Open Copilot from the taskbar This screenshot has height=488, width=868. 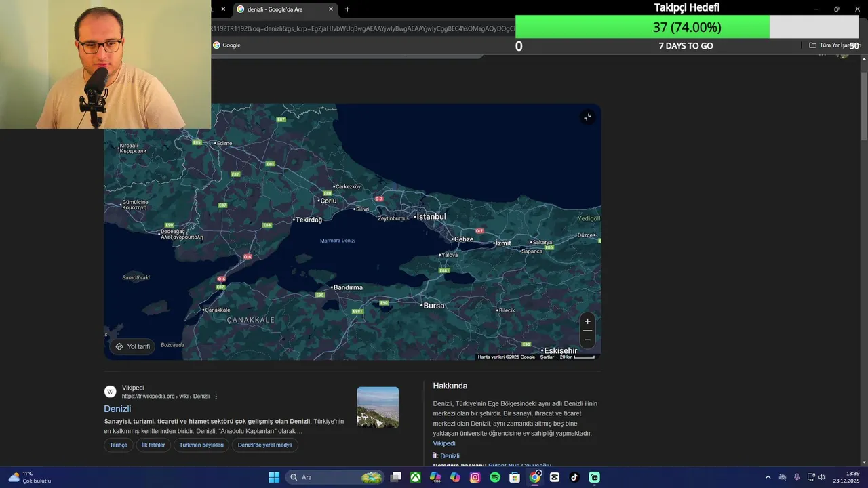pos(455,477)
